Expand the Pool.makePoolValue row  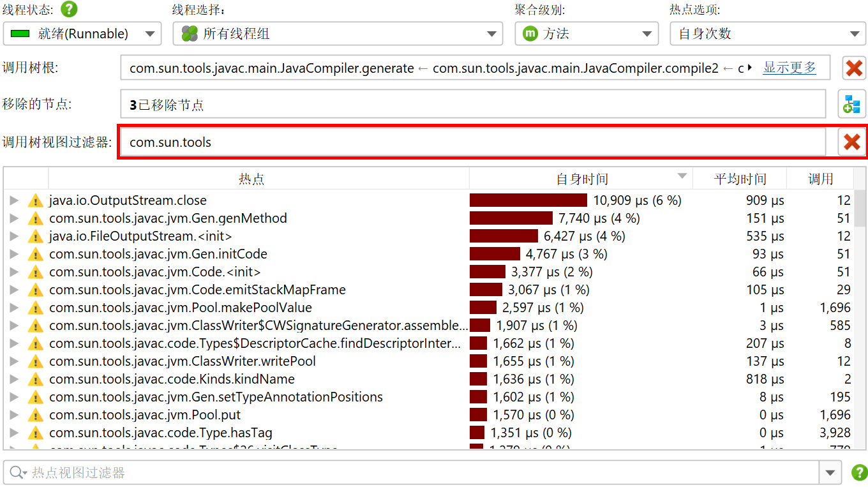click(14, 308)
